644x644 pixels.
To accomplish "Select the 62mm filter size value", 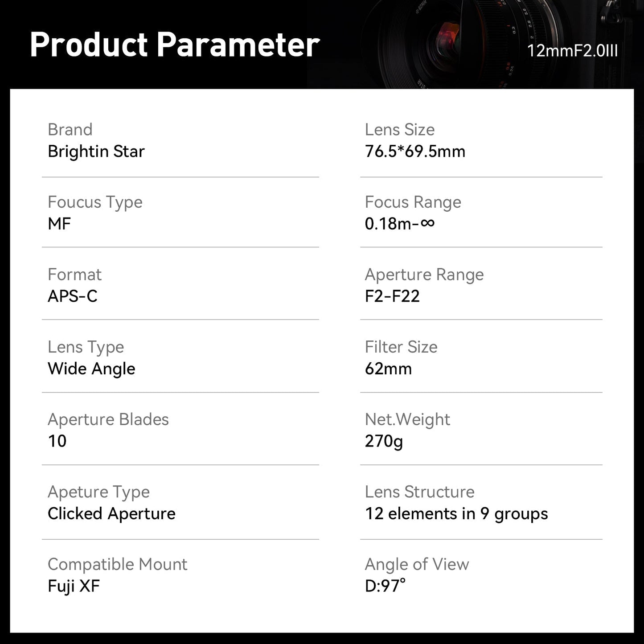I will click(388, 369).
